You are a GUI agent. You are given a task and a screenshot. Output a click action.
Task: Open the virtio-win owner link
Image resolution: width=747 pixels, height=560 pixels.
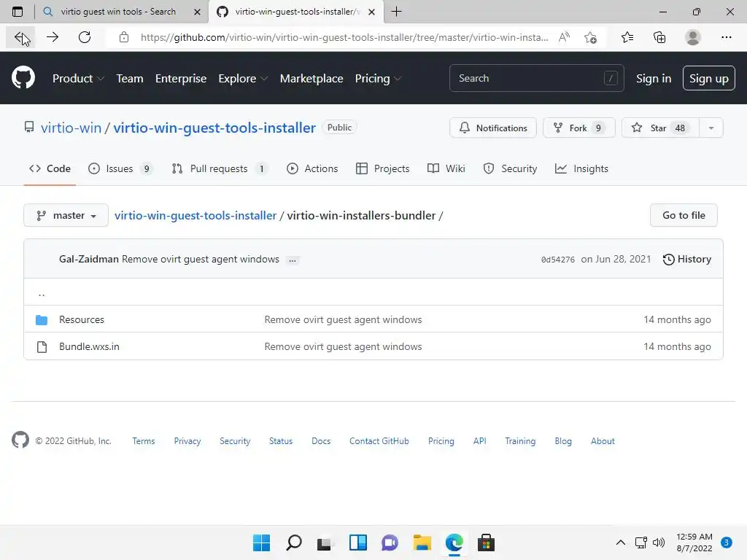tap(71, 128)
